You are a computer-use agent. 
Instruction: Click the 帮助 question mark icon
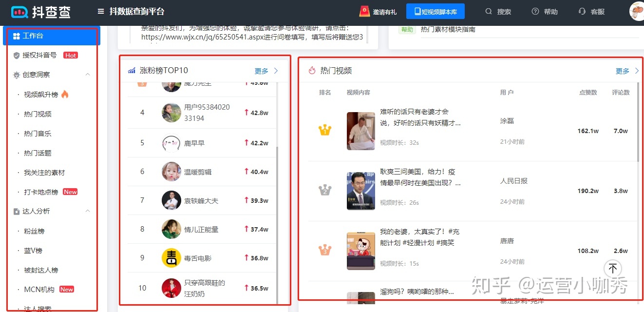(x=535, y=12)
